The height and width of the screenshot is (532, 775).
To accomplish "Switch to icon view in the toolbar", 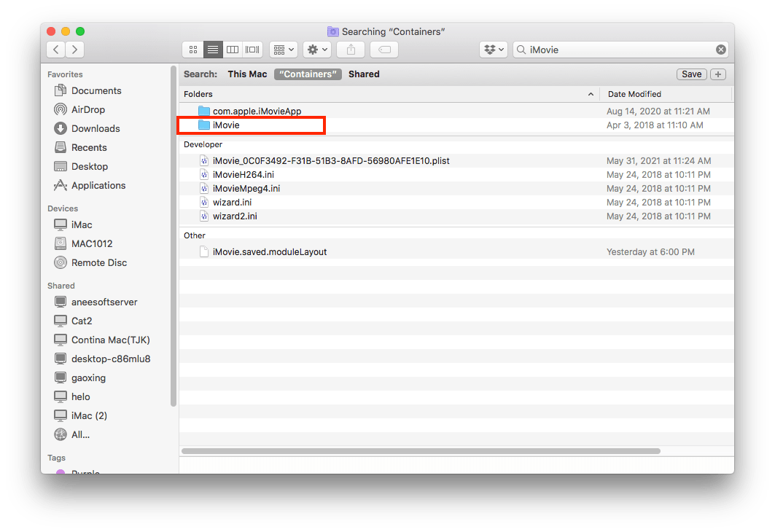I will pyautogui.click(x=192, y=49).
